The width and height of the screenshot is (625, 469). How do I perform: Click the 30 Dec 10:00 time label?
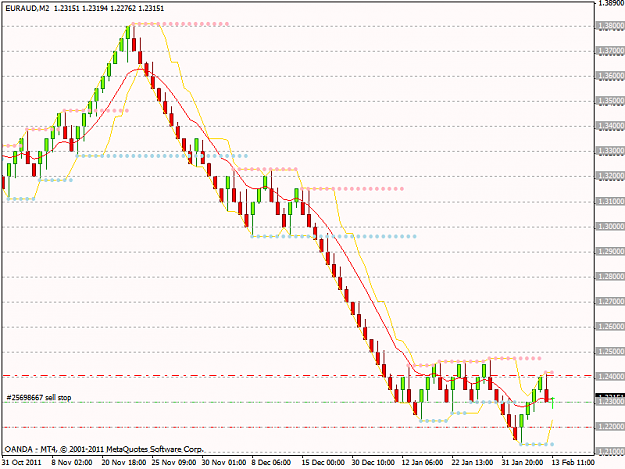(x=373, y=462)
